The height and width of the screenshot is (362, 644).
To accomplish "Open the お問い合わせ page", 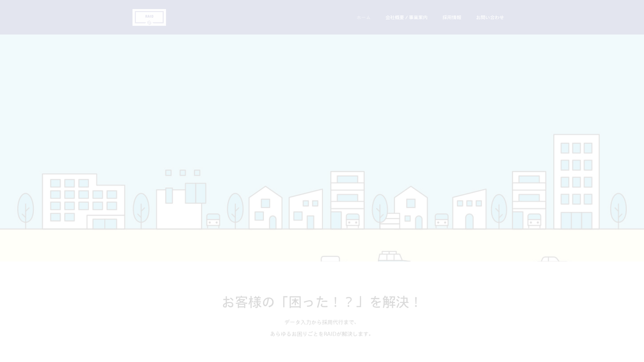I will tap(490, 18).
